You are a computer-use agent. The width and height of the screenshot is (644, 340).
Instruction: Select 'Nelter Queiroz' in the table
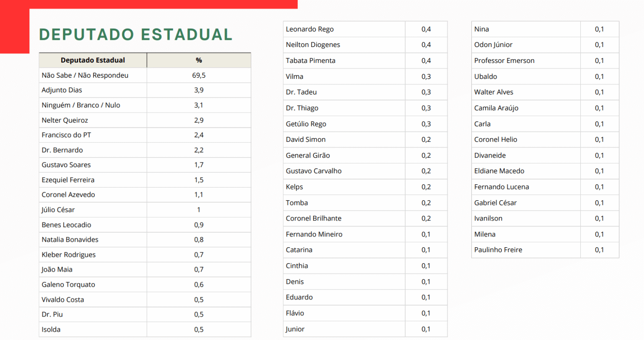(x=65, y=120)
